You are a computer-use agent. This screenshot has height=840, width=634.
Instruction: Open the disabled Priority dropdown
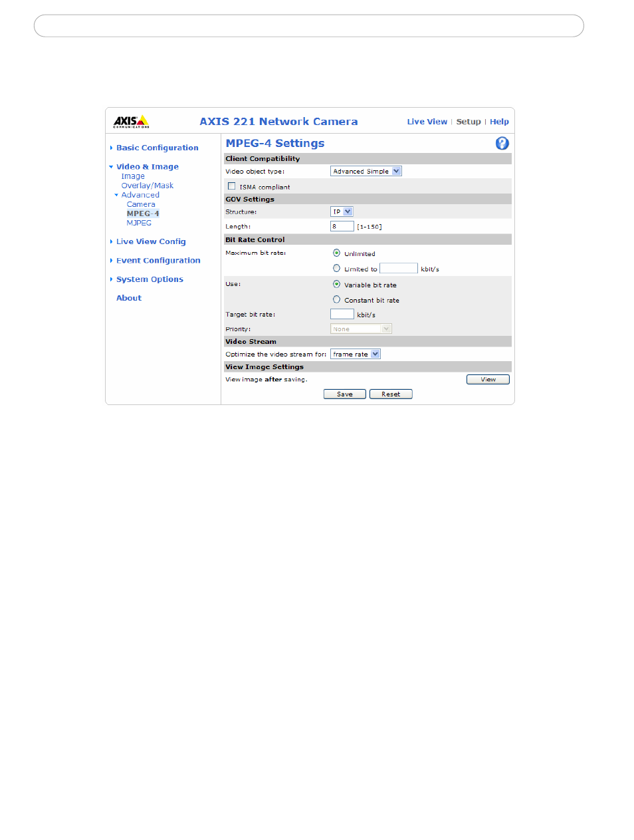(x=361, y=329)
